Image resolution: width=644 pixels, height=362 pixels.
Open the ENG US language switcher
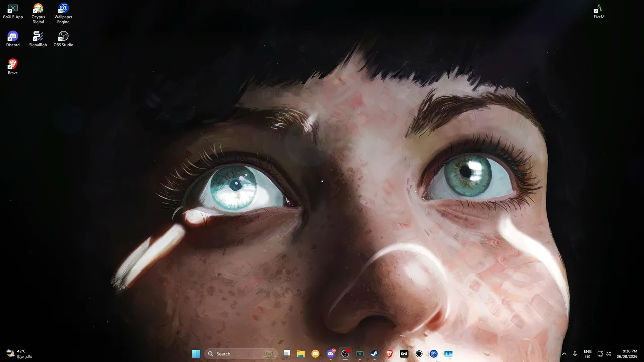588,354
